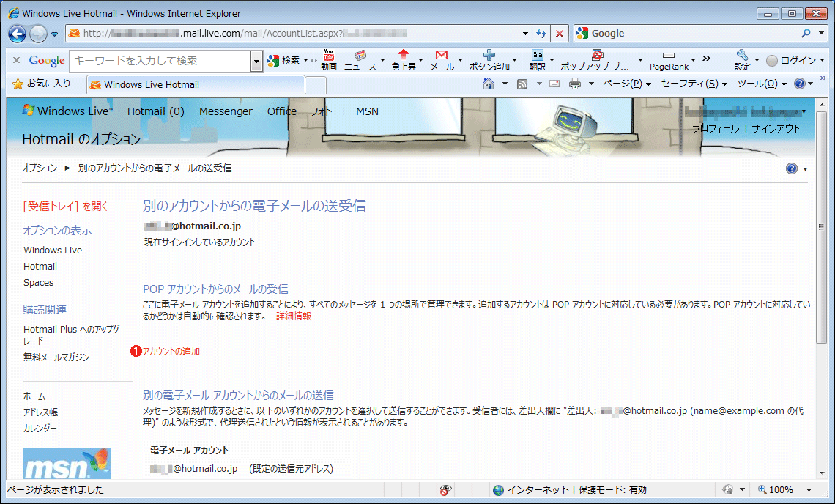Click ホーム in the sidebar

click(x=34, y=396)
